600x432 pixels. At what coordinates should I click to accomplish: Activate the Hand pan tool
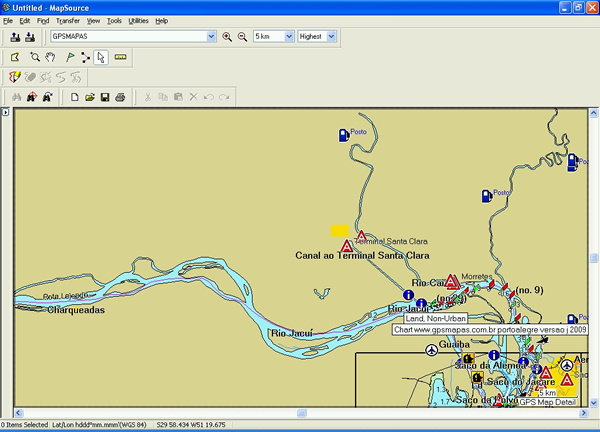[50, 57]
